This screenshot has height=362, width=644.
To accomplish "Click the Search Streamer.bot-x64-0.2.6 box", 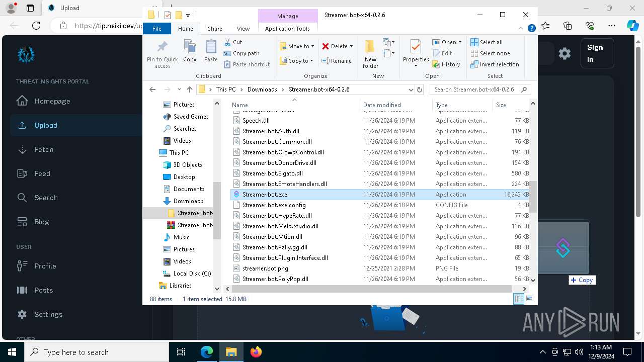I will tap(480, 89).
